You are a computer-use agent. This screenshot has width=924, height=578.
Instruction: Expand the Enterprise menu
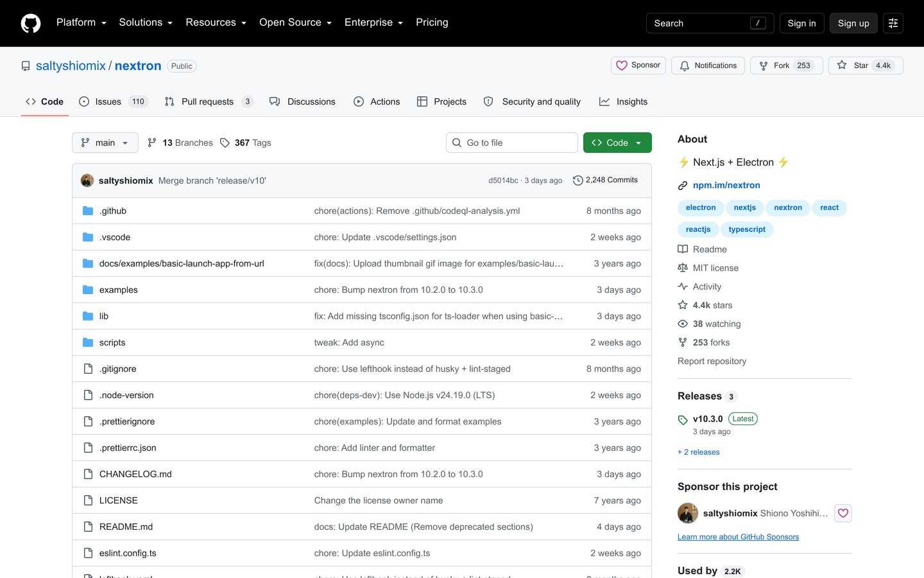point(373,22)
